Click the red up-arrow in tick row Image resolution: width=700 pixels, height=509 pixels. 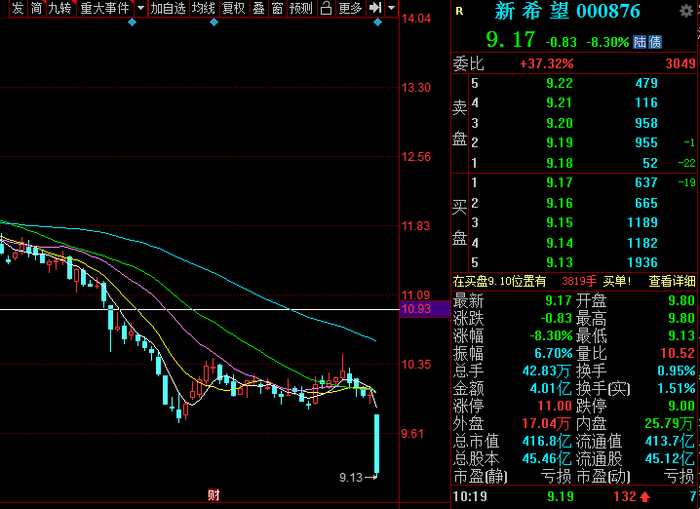click(645, 496)
